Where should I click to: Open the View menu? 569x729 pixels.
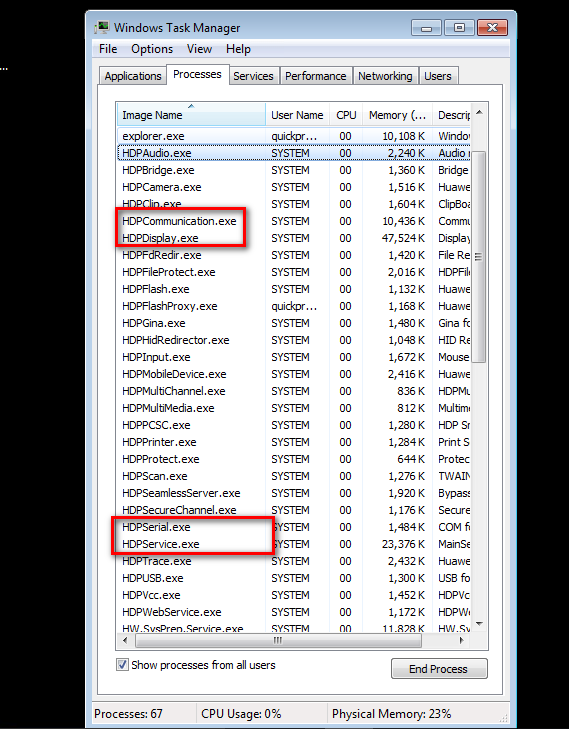[199, 49]
